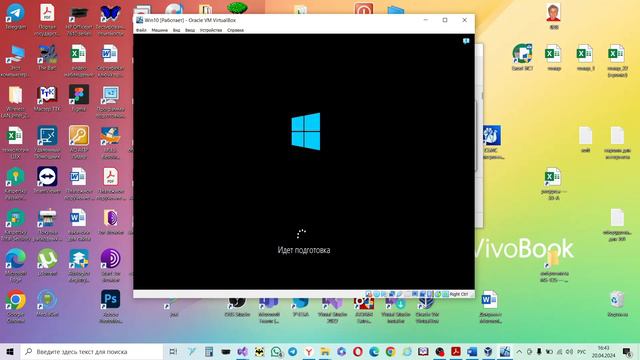The image size is (640, 360).
Task: Open the Машина menu in VirtualBox
Action: pyautogui.click(x=160, y=30)
